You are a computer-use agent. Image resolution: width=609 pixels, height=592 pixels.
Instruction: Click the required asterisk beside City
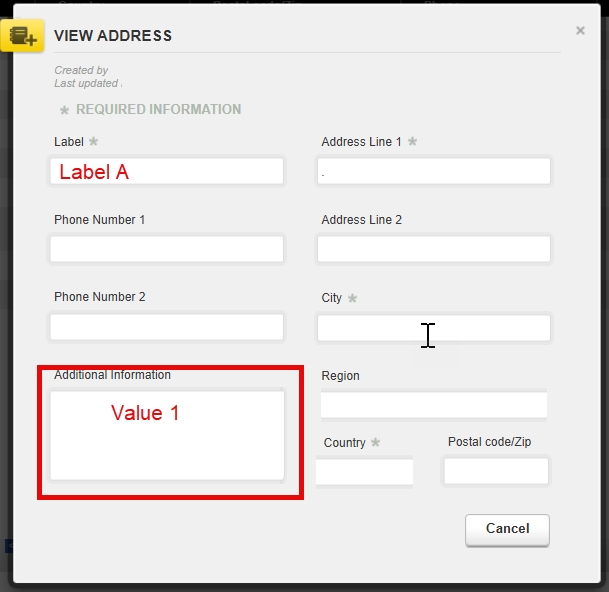click(x=352, y=298)
